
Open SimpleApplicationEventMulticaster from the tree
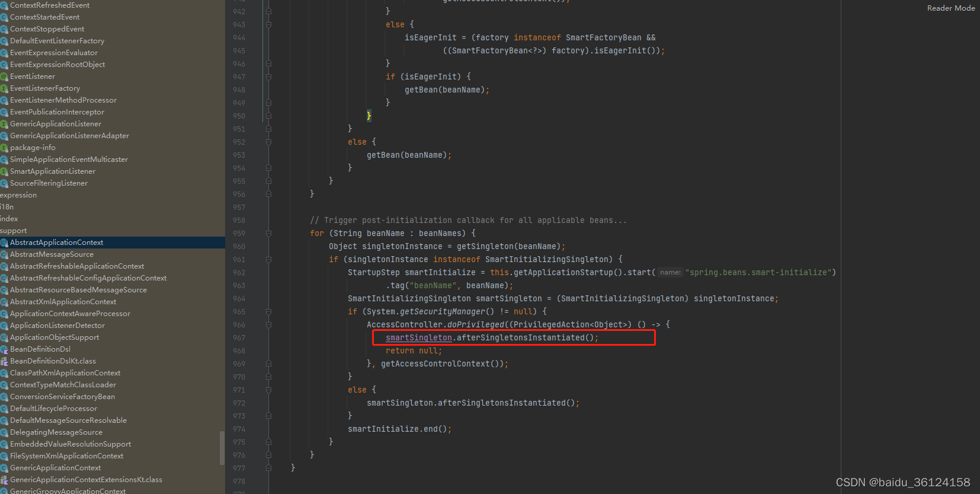(x=69, y=160)
